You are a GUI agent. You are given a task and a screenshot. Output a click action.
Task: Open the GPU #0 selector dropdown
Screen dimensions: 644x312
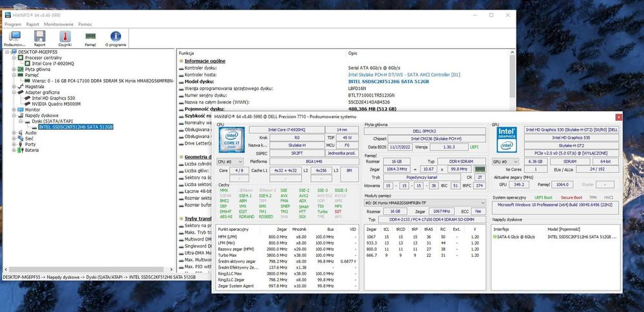point(505,161)
